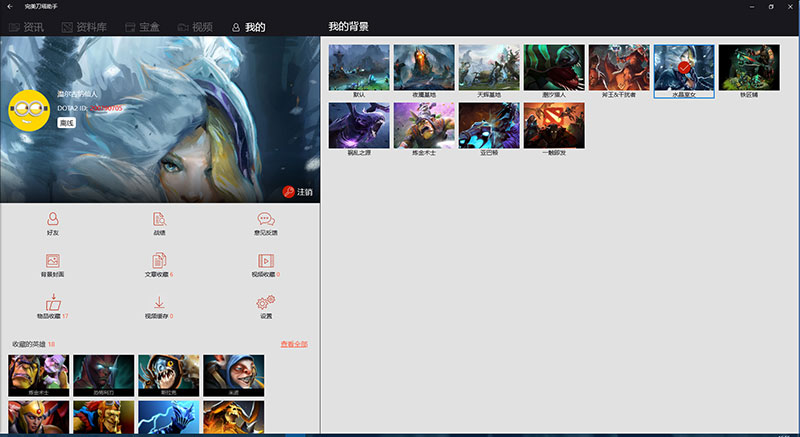Screen dimensions: 800x437
Task: Open the 米波 hooded favorite hero card
Action: [234, 375]
